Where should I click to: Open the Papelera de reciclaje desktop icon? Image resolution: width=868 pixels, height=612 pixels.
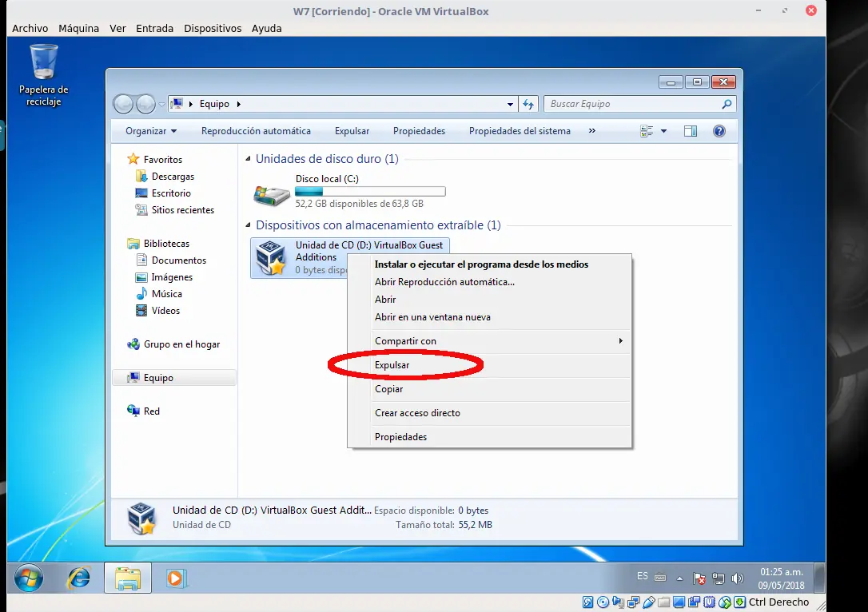pyautogui.click(x=43, y=75)
